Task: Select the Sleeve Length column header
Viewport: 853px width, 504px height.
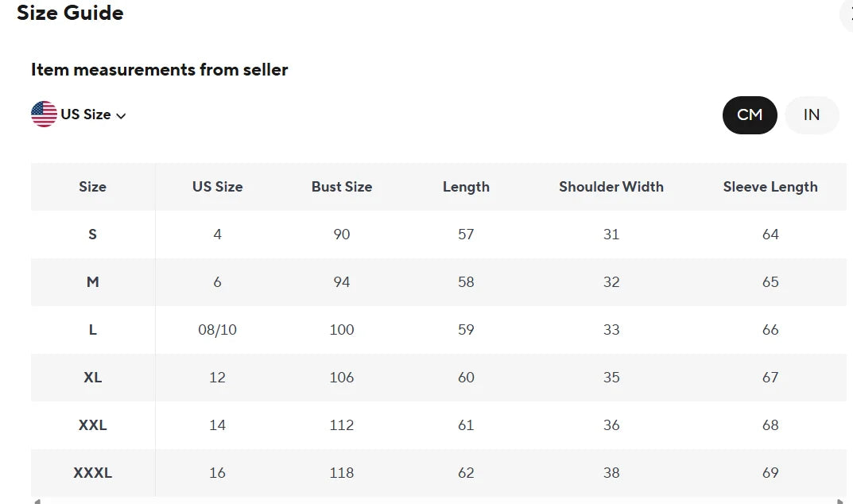Action: (x=770, y=187)
